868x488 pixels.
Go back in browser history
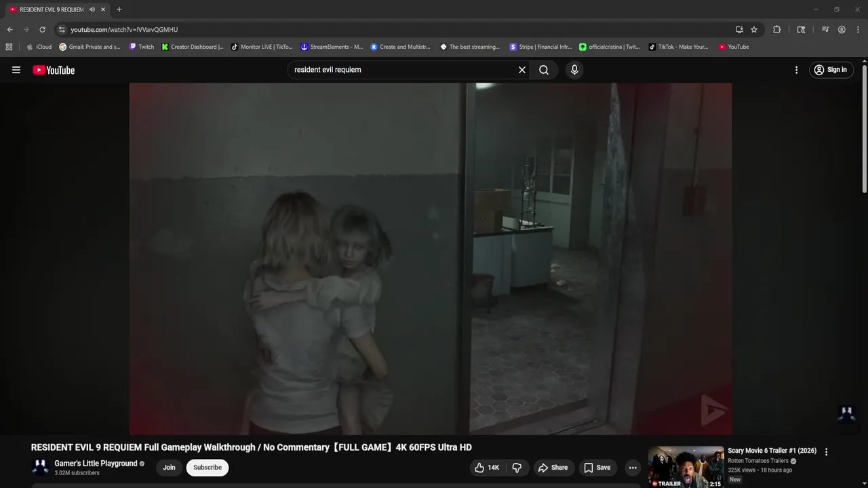(x=9, y=30)
